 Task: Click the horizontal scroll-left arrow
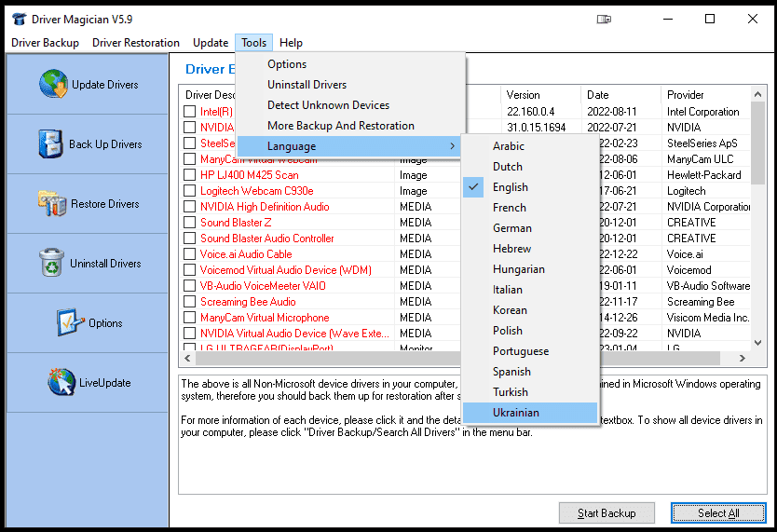pos(187,358)
